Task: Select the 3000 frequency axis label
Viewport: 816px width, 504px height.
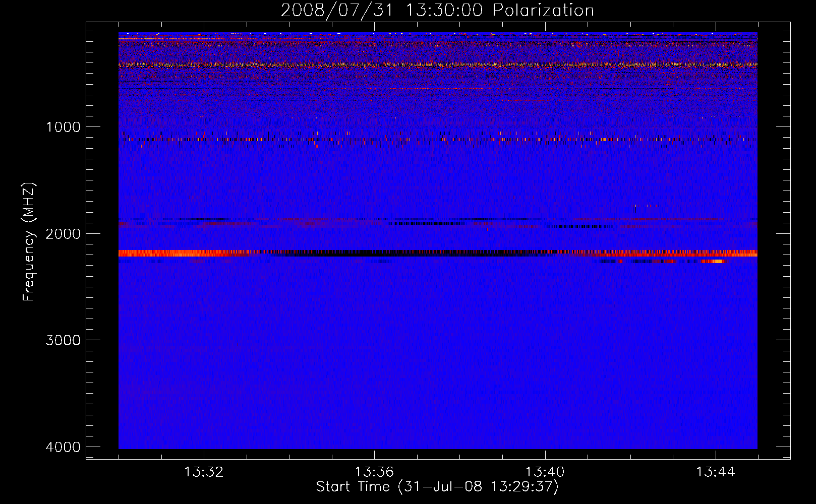Action: pos(63,340)
